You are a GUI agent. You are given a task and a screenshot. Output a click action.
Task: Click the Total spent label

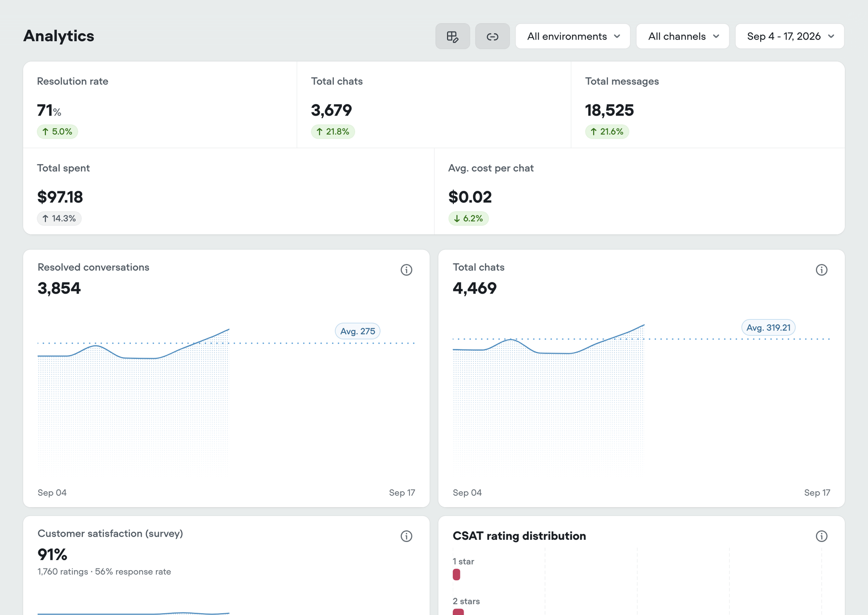(63, 168)
